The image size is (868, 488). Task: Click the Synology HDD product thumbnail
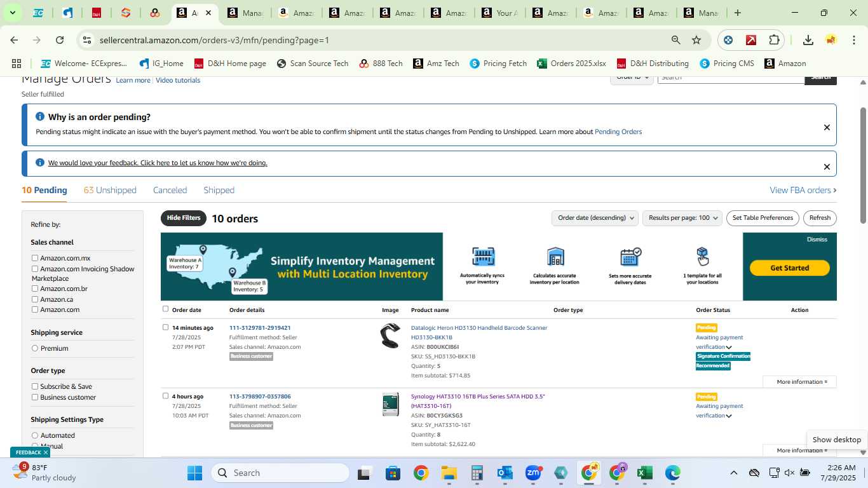[390, 405]
